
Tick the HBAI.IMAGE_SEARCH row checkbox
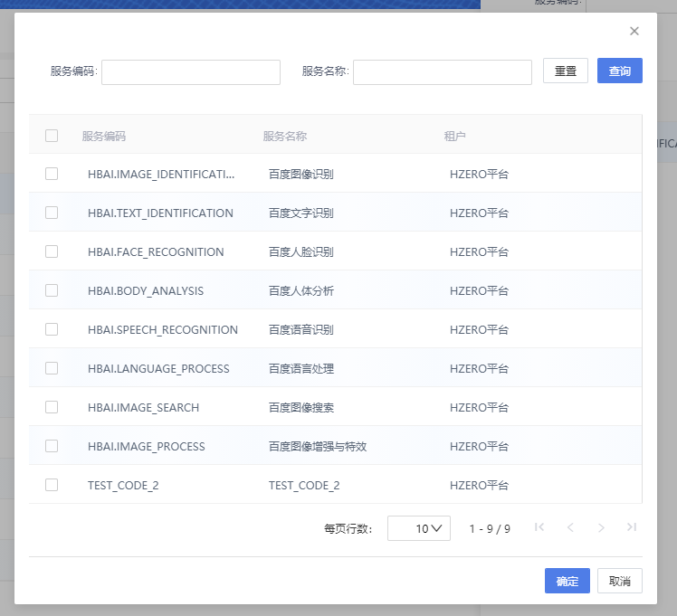(x=52, y=407)
